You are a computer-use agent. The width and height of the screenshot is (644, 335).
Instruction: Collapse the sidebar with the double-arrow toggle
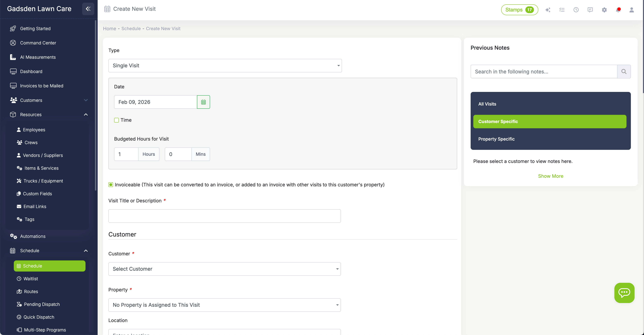88,9
